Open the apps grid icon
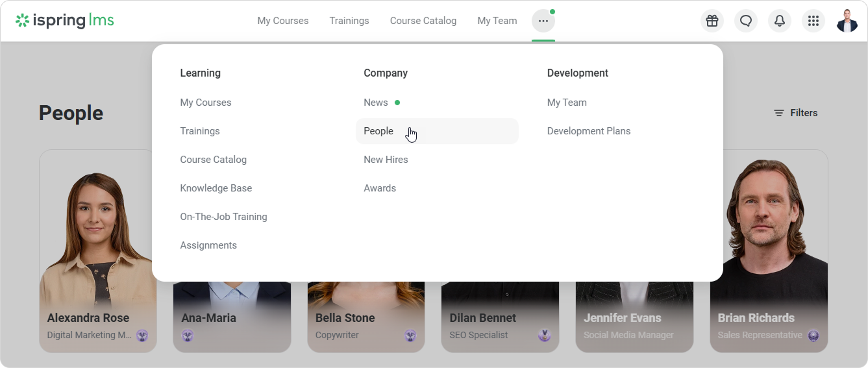The image size is (868, 368). pos(813,21)
